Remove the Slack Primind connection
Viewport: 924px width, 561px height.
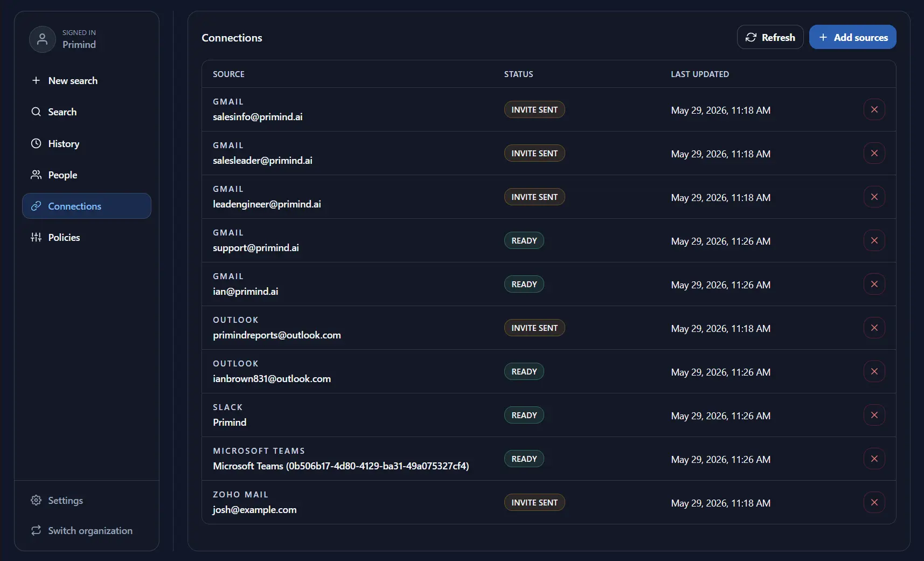874,415
